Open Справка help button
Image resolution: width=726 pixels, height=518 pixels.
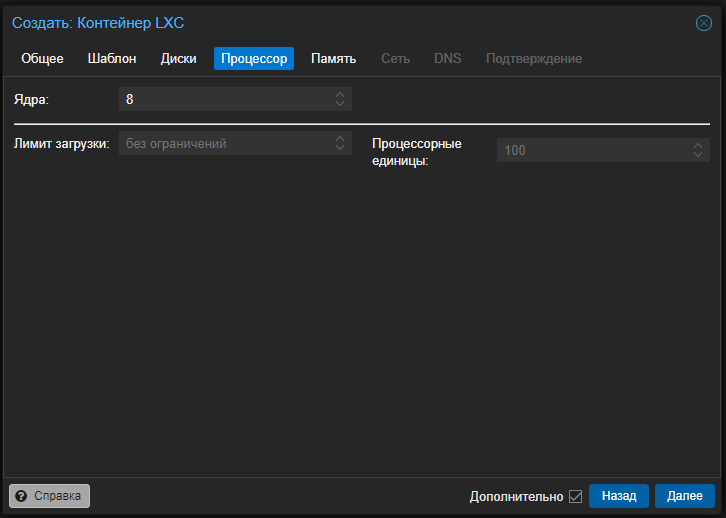pos(50,496)
